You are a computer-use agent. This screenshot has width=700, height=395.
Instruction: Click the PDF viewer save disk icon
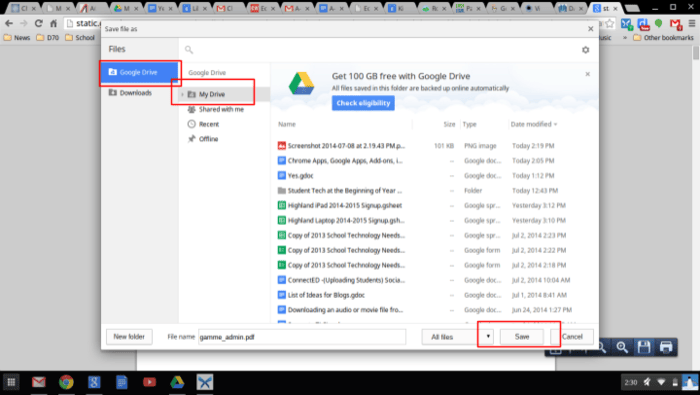point(644,347)
